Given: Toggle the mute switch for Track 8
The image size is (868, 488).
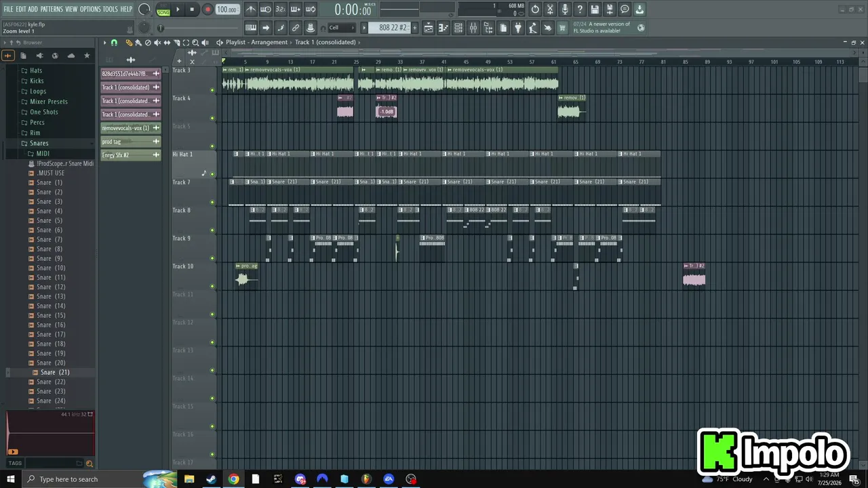Looking at the screenshot, I should [x=212, y=230].
